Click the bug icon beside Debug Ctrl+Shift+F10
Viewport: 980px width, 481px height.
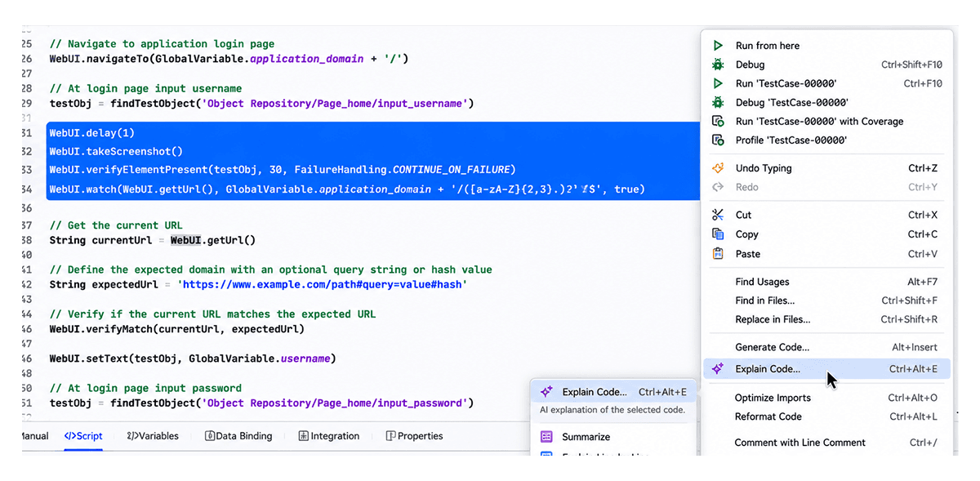pos(718,65)
